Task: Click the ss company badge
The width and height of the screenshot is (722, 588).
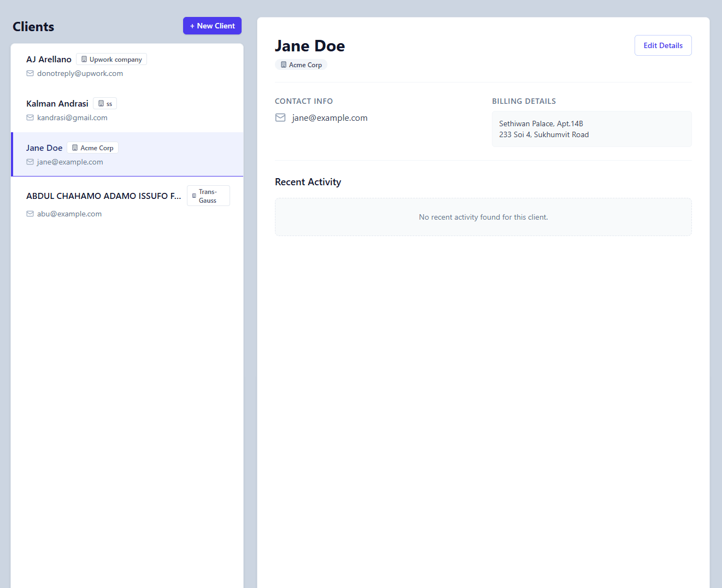Action: pos(105,104)
